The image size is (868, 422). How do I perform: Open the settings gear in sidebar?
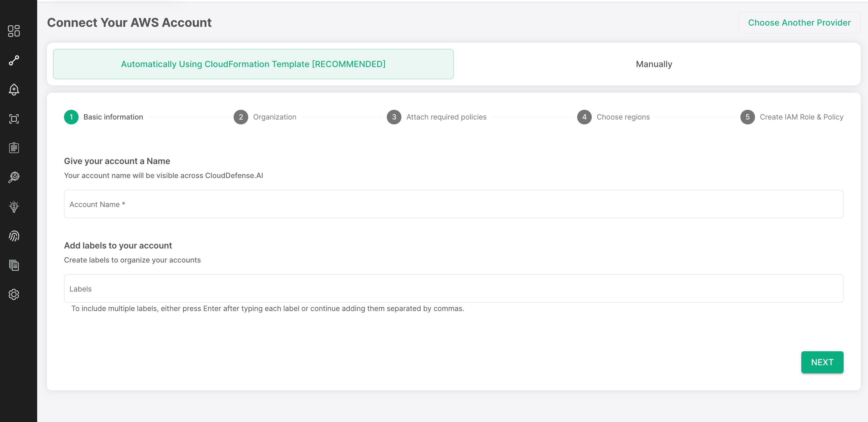pos(14,294)
